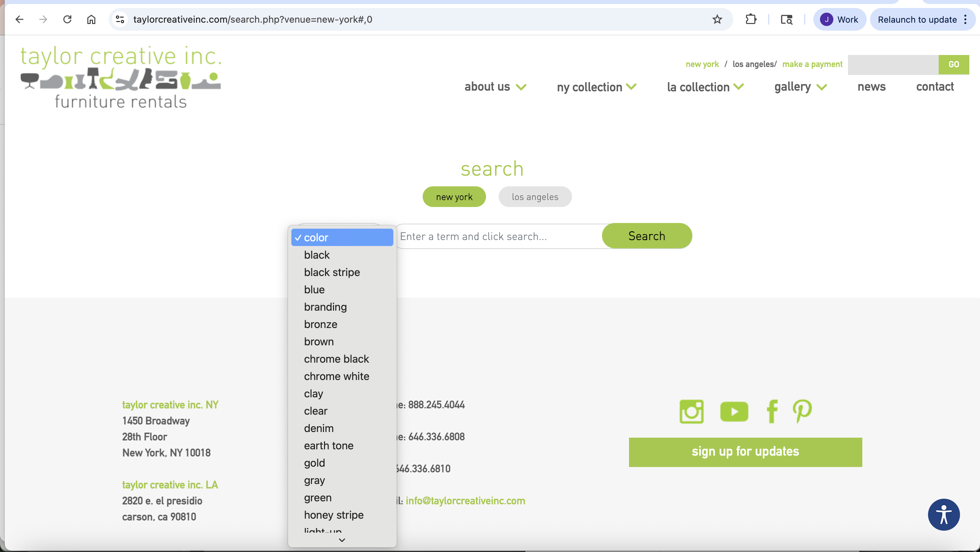980x552 pixels.
Task: Select 'green' color option
Action: (342, 498)
